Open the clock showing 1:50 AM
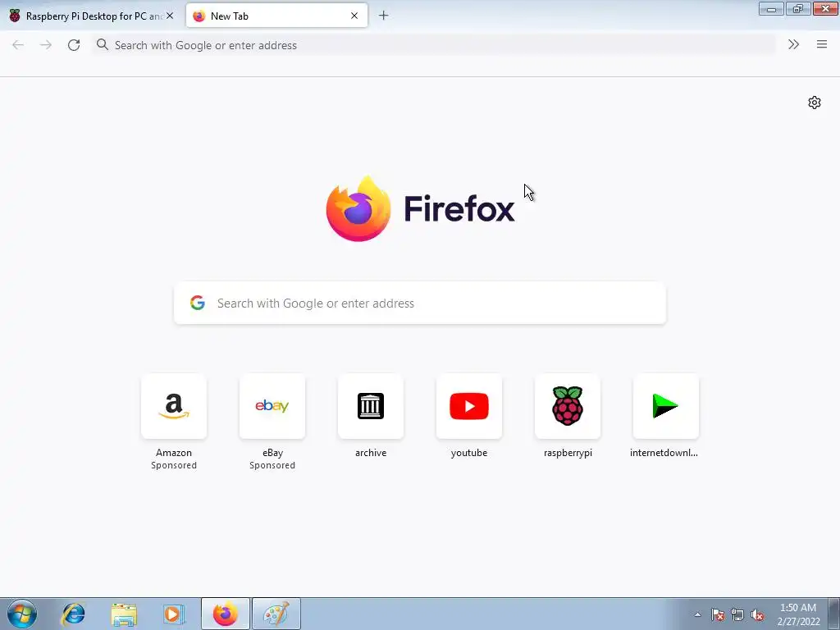The image size is (840, 630). coord(798,614)
